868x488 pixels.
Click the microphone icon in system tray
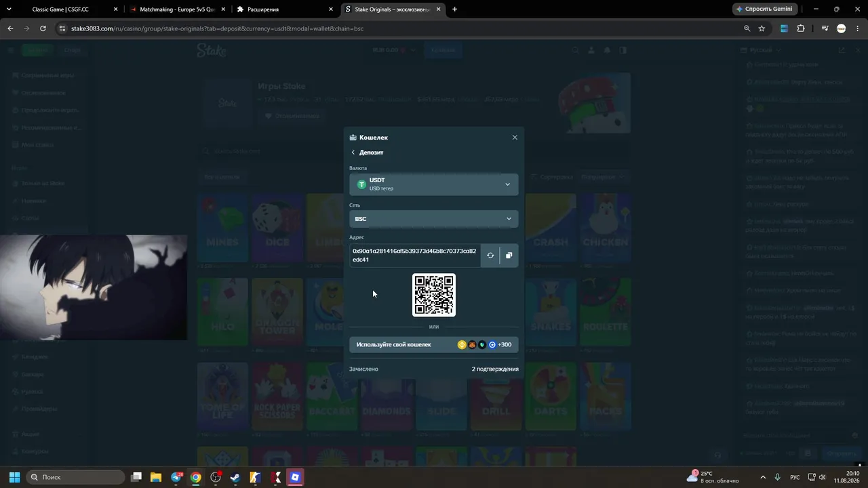(x=778, y=477)
